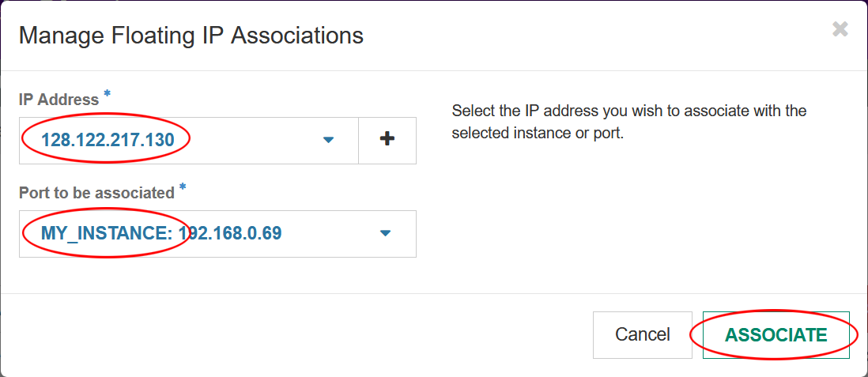Click the words "selected instance or port"

pyautogui.click(x=538, y=134)
